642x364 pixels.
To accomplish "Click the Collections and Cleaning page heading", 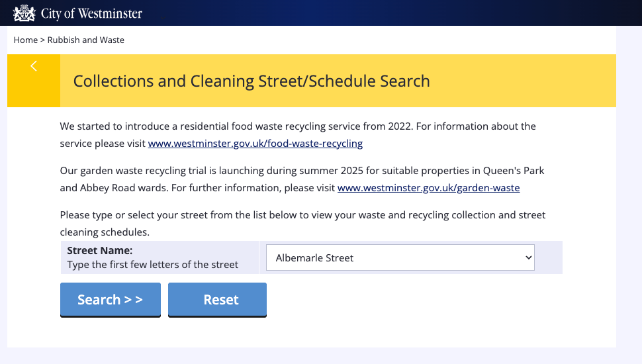I will pyautogui.click(x=252, y=81).
